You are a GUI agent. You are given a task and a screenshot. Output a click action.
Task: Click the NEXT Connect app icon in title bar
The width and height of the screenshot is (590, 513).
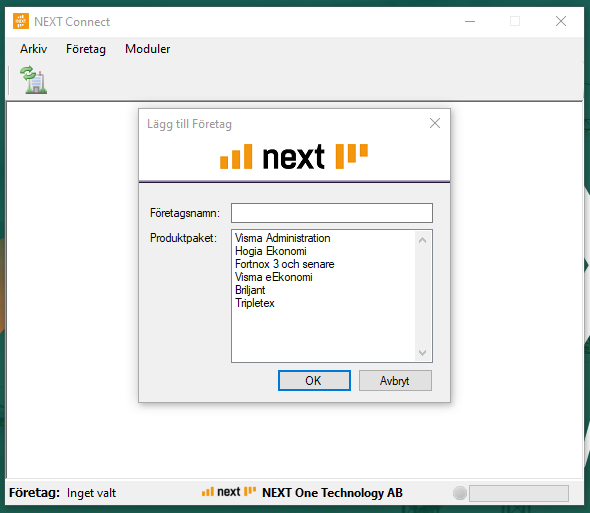click(x=21, y=21)
